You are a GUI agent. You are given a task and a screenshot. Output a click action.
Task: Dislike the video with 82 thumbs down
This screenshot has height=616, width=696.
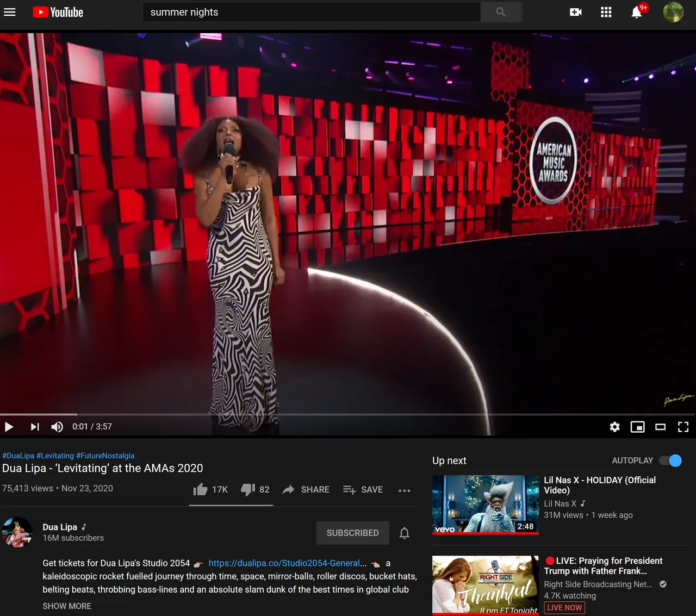(255, 489)
